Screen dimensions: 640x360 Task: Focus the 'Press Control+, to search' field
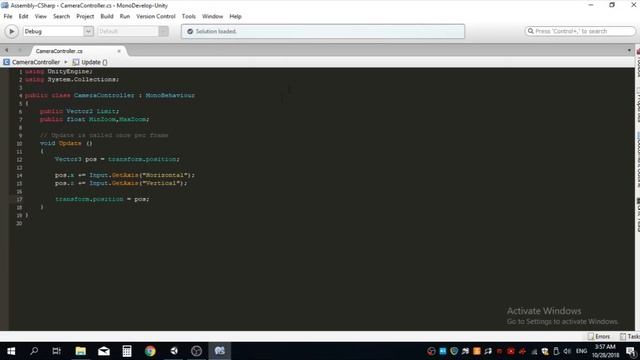point(580,31)
